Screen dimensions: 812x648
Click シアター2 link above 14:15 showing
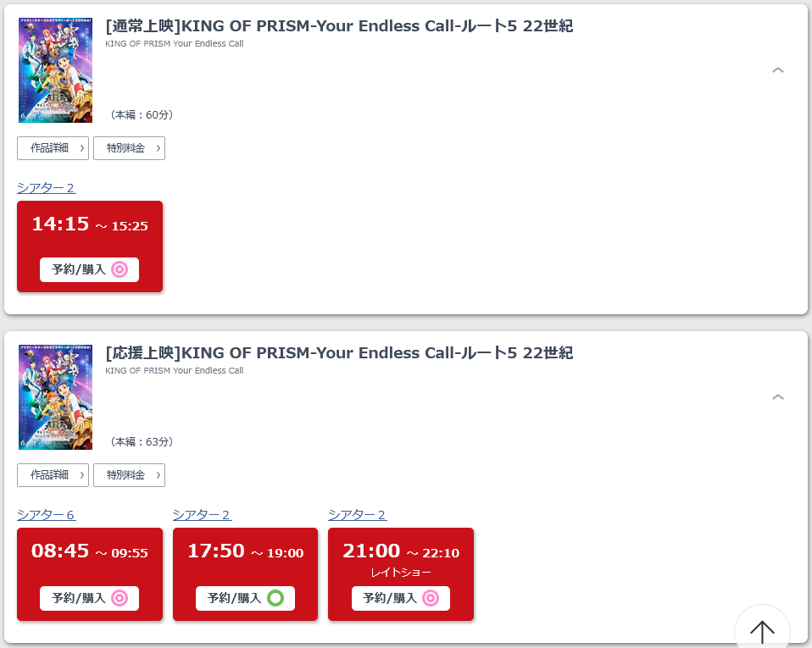pyautogui.click(x=47, y=188)
